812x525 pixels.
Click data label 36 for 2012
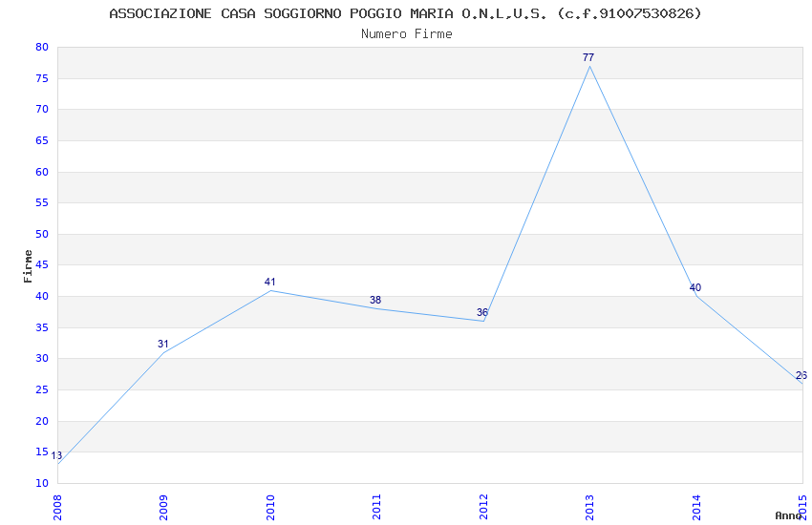pos(482,312)
